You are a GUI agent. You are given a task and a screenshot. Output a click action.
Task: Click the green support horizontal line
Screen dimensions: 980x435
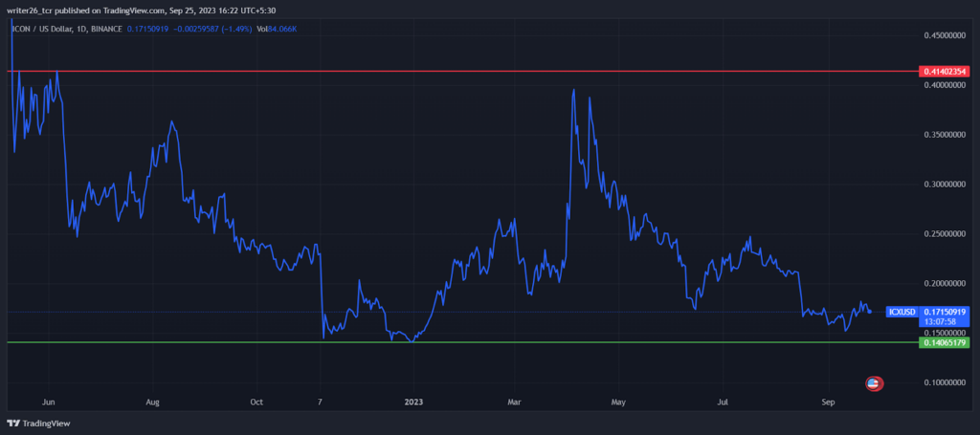click(462, 342)
